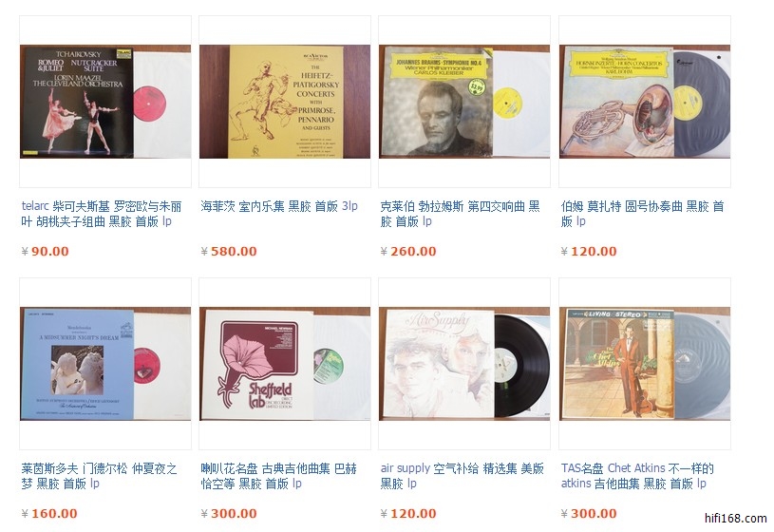Click the air supply 空气补给 精选集 link
The width and height of the screenshot is (774, 532).
463,476
